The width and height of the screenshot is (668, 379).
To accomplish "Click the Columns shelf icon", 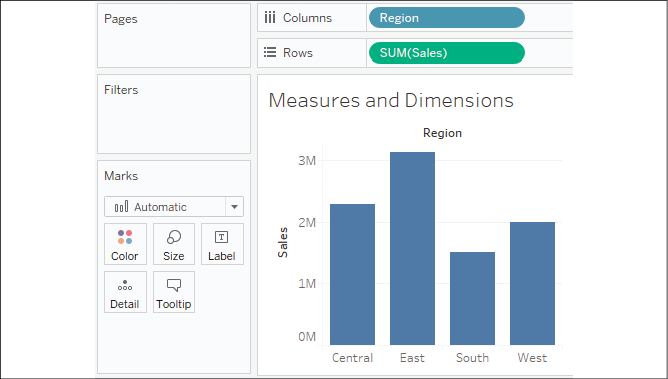I will click(270, 18).
